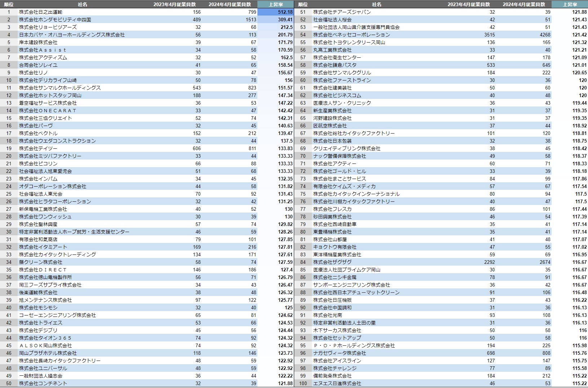588x388 pixels.
Task: Select 株式会社アイスライン
Action: click(x=337, y=361)
